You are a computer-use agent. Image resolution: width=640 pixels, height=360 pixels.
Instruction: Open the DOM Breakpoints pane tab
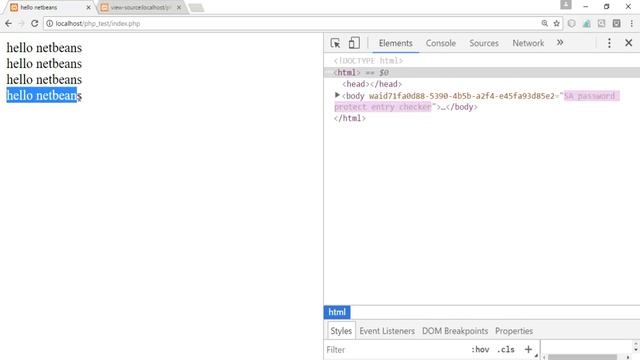[455, 331]
